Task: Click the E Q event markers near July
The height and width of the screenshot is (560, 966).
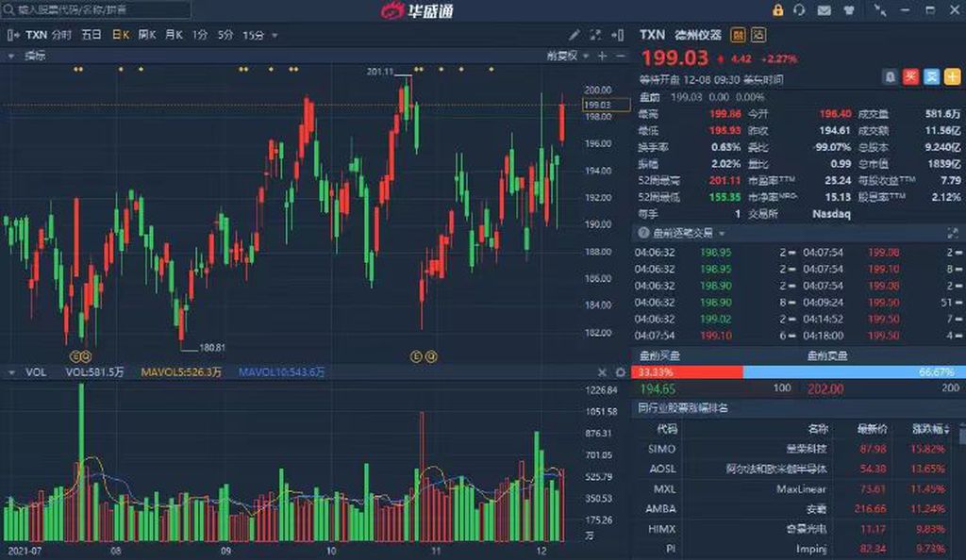Action: pos(81,356)
